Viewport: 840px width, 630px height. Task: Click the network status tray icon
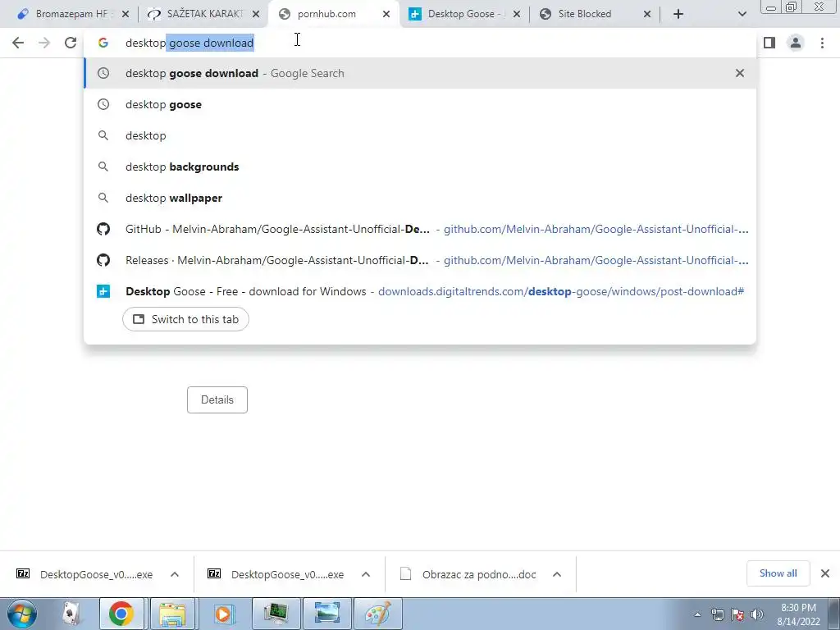pyautogui.click(x=717, y=614)
